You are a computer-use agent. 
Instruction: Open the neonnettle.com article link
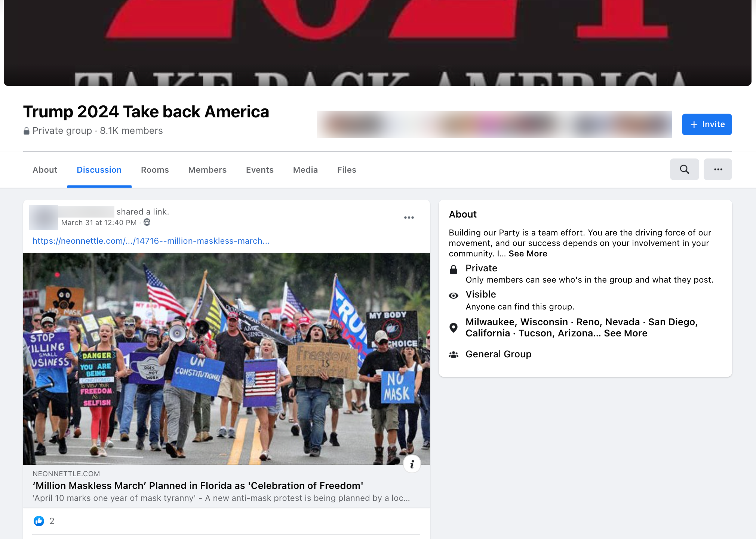click(151, 241)
